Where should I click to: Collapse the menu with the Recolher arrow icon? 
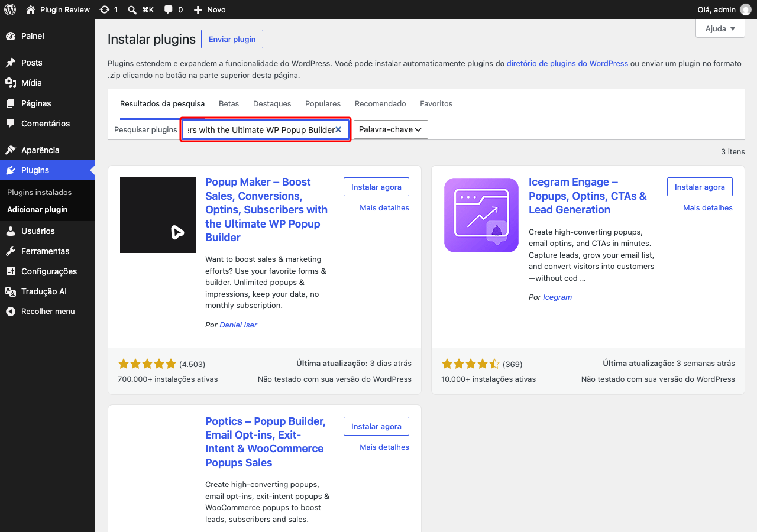pyautogui.click(x=11, y=312)
